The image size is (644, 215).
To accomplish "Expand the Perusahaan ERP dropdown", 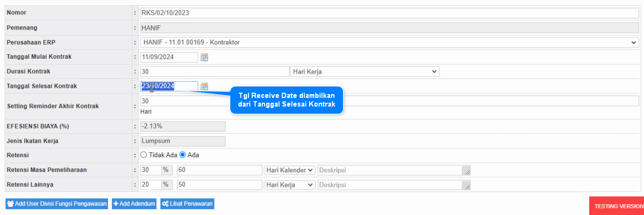I will click(x=389, y=43).
